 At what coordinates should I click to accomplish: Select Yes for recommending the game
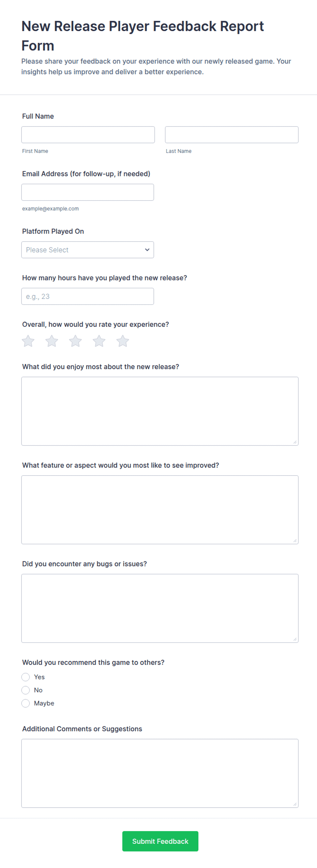tap(26, 677)
